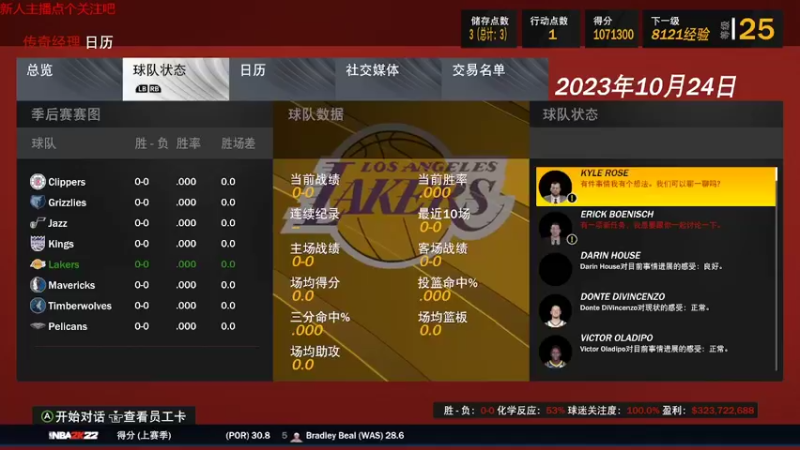This screenshot has width=800, height=450.
Task: Click the 场均助攻 stat label
Action: pyautogui.click(x=315, y=352)
